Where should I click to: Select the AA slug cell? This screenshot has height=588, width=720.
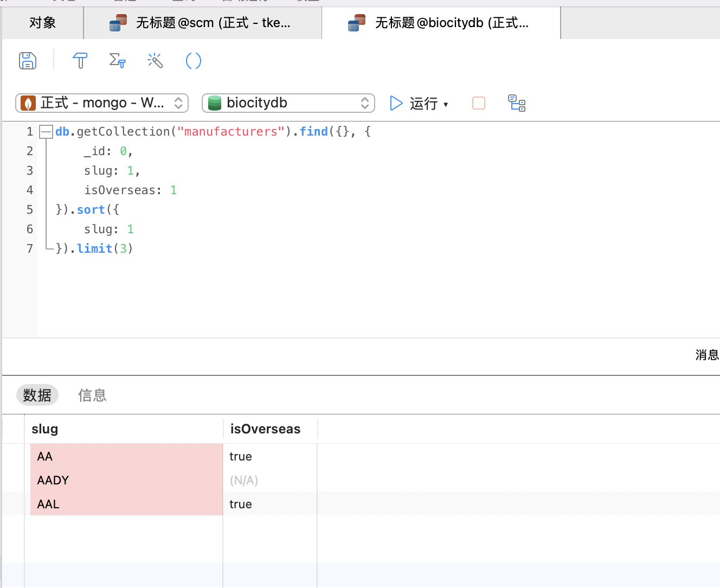126,456
